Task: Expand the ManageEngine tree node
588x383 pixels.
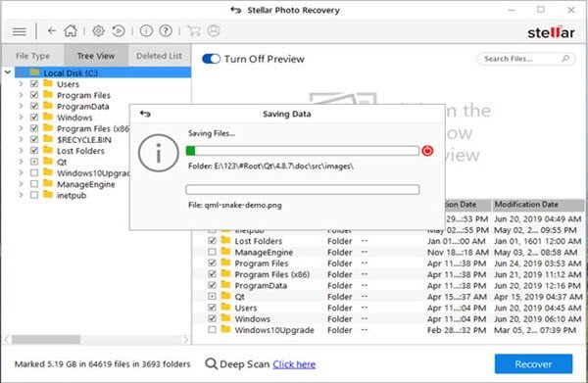Action: (x=21, y=184)
